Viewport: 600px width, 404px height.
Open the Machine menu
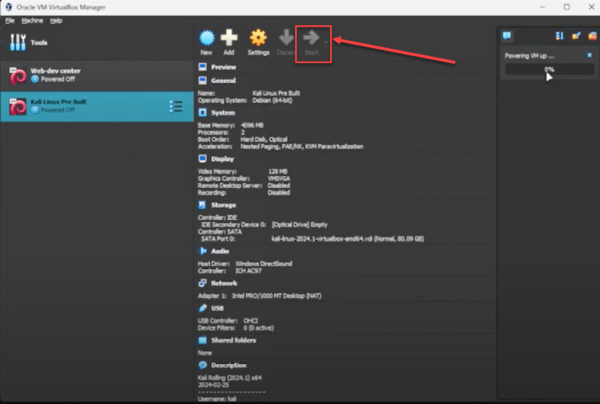tap(30, 20)
